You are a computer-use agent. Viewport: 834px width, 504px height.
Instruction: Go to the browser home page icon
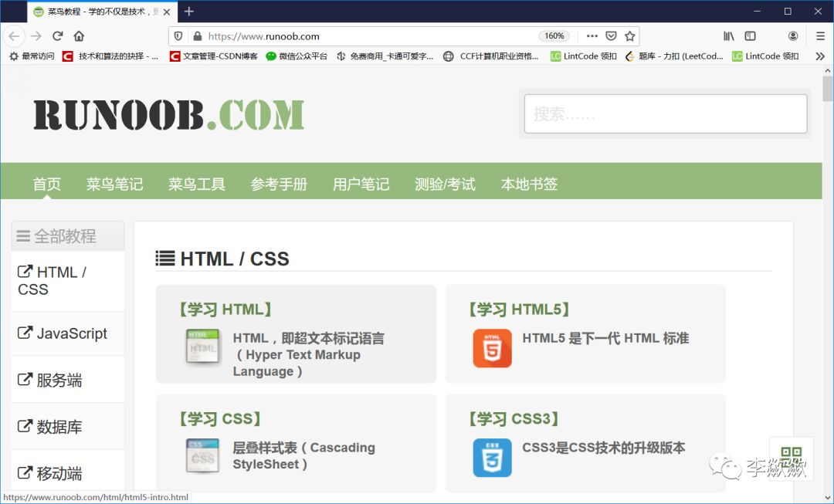tap(79, 36)
